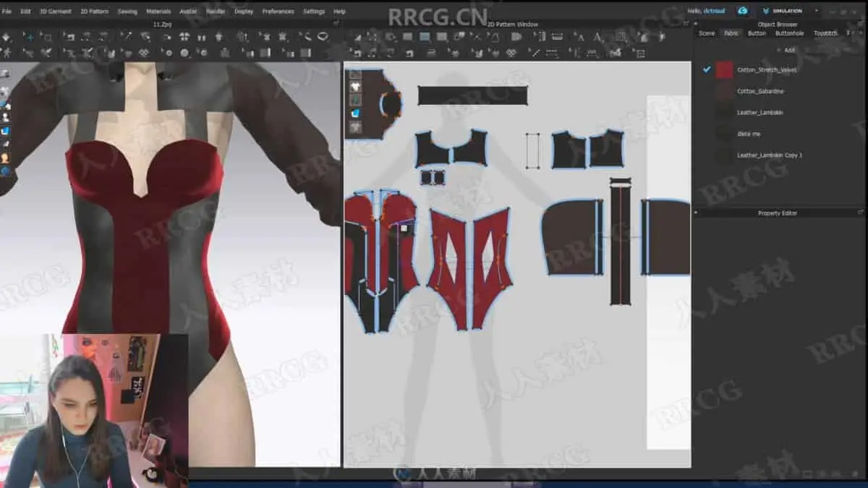Toggle the bottom display icon in 2D window sidebar
Image resolution: width=868 pixels, height=488 pixels.
click(x=355, y=127)
